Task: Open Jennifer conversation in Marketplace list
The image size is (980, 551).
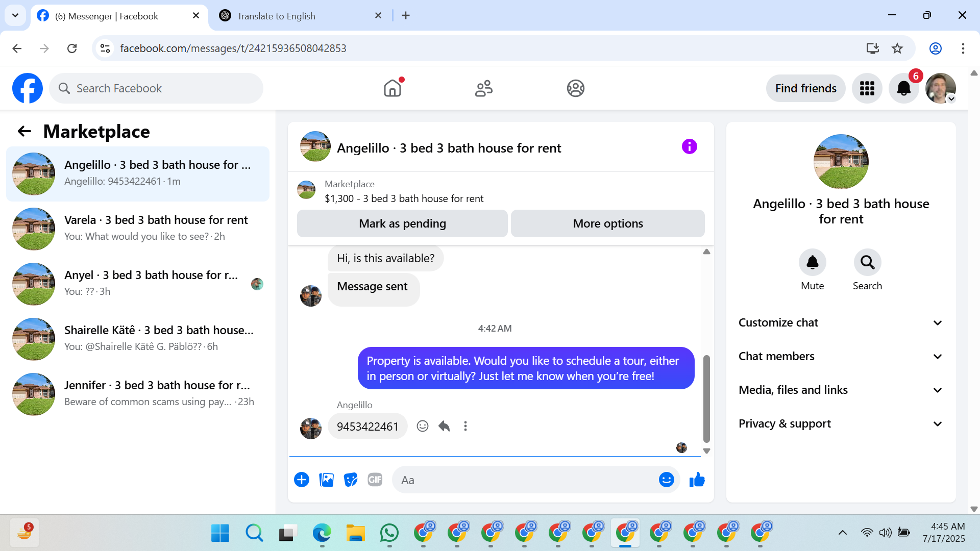Action: (x=138, y=394)
